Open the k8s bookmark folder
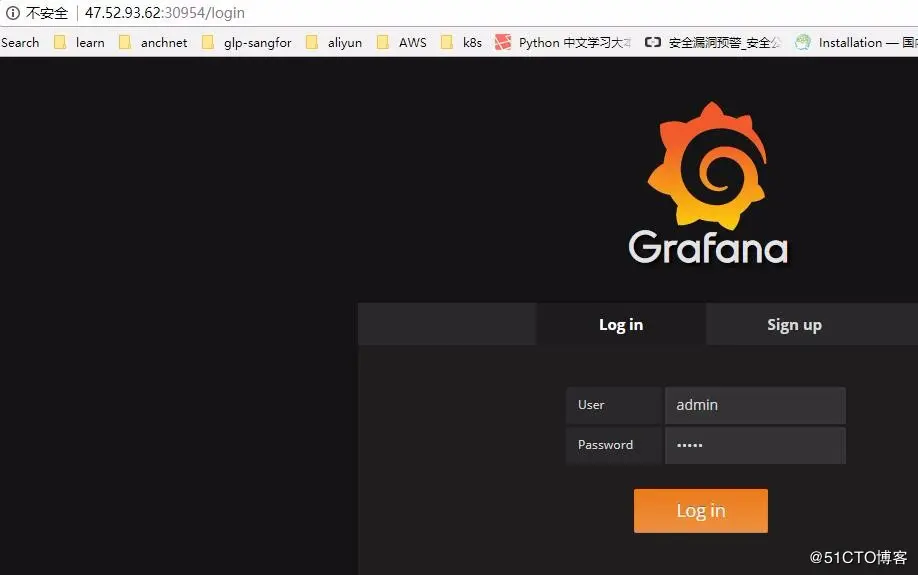Image resolution: width=918 pixels, height=575 pixels. [x=461, y=42]
